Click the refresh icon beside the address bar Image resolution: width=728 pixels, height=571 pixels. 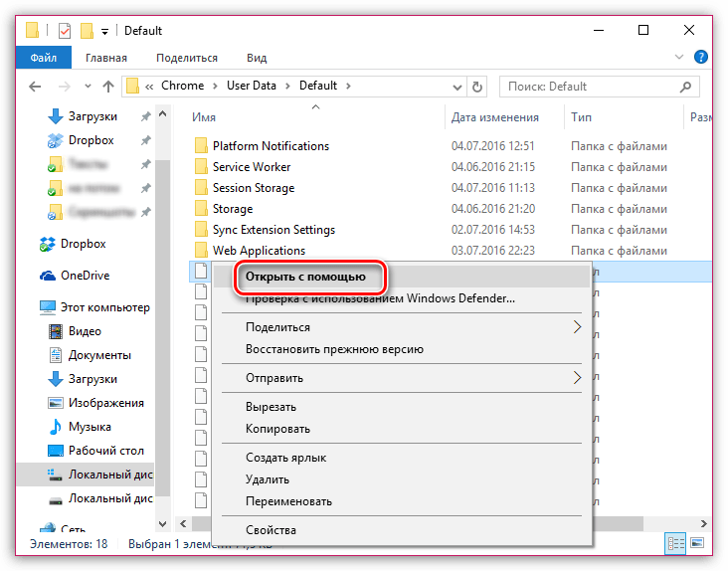(x=477, y=87)
